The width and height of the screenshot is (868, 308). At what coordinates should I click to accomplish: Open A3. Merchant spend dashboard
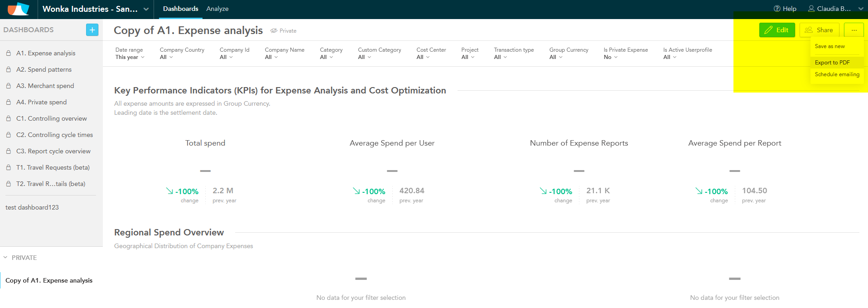(x=45, y=86)
